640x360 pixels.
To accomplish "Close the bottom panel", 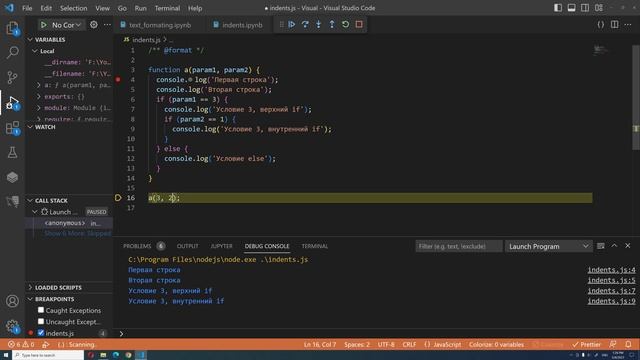I will pyautogui.click(x=628, y=246).
